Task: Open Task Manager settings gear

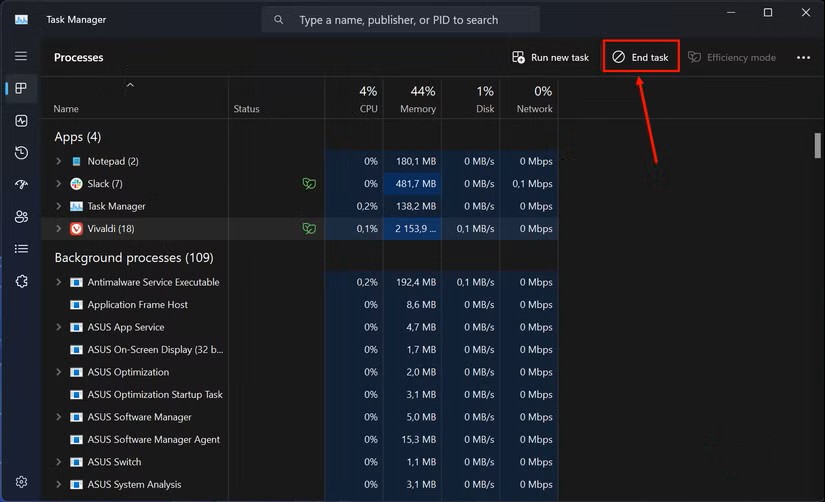Action: (21, 482)
